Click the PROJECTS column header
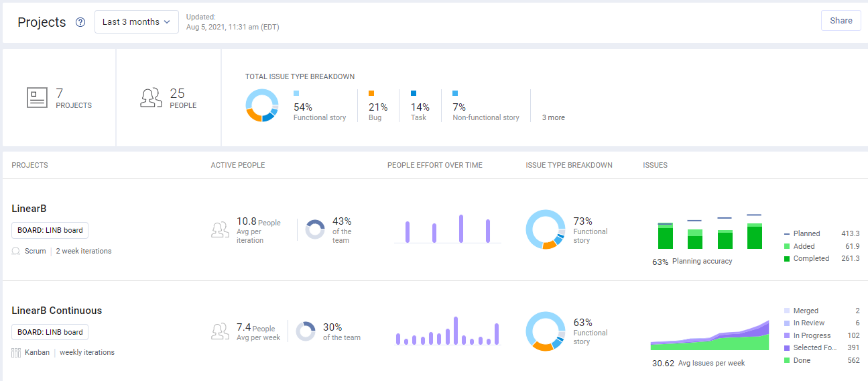 [x=29, y=165]
